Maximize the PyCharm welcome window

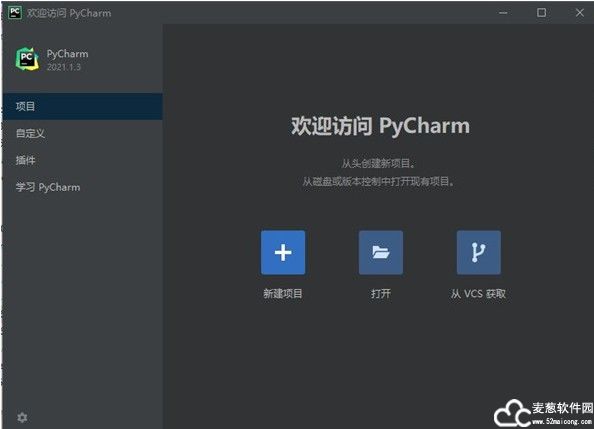[541, 13]
